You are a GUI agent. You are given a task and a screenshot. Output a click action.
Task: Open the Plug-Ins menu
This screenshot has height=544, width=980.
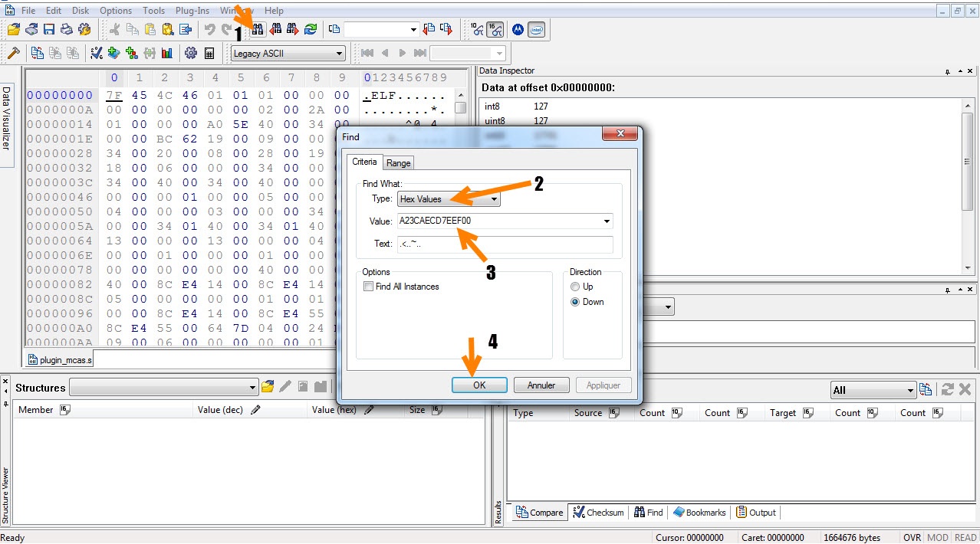coord(192,11)
